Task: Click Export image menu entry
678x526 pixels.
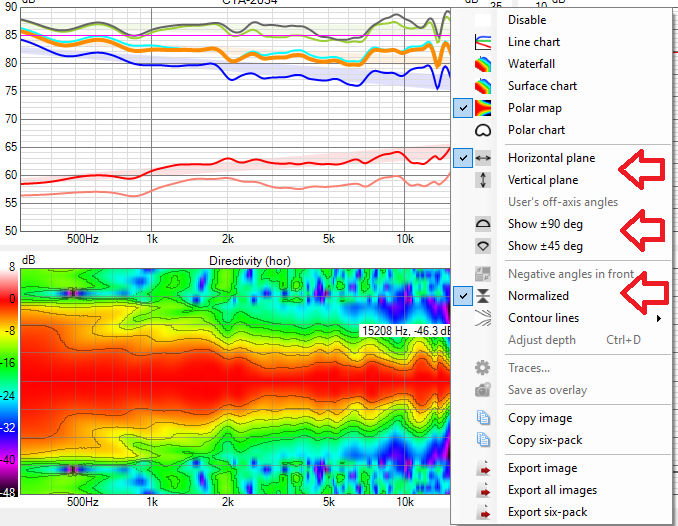Action: point(542,468)
